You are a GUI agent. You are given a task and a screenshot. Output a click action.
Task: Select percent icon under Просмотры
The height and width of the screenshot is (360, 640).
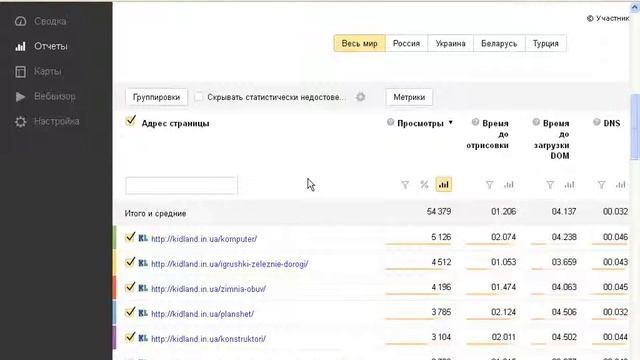424,185
